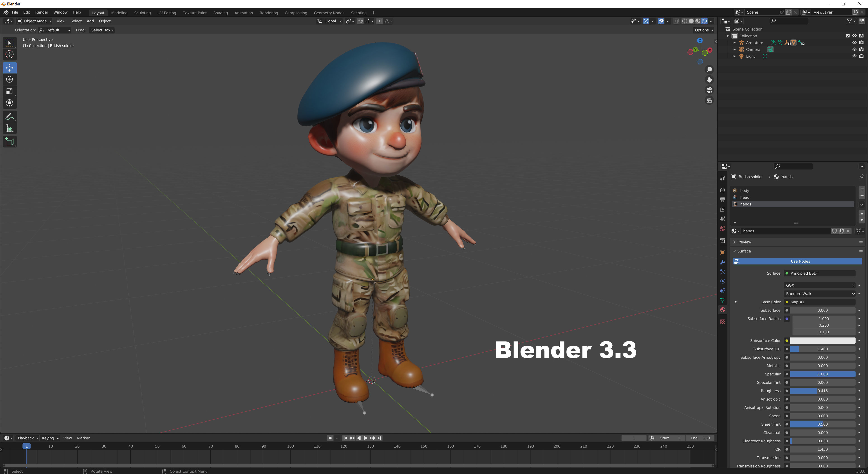Open the viewport Add menu
Viewport: 868px width, 474px height.
point(90,21)
